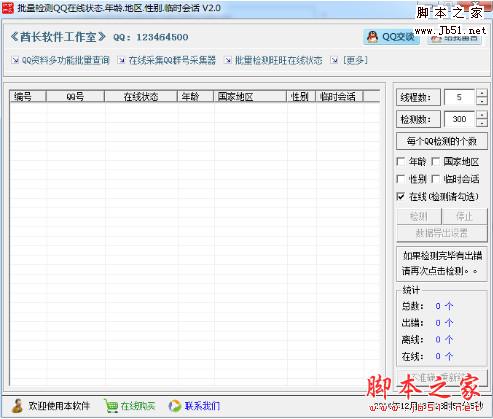Click the 检测 button
This screenshot has width=493, height=419.
point(419,217)
